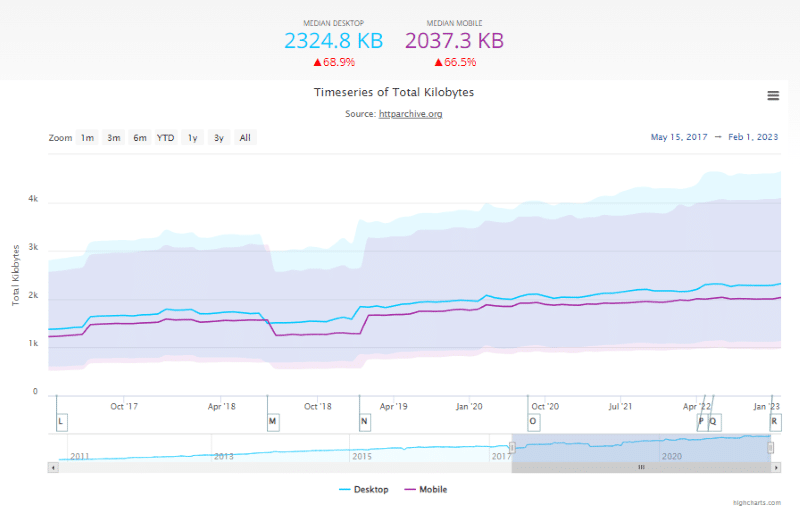Select the Q annotation flag
Viewport: 800px width, 506px height.
point(713,422)
